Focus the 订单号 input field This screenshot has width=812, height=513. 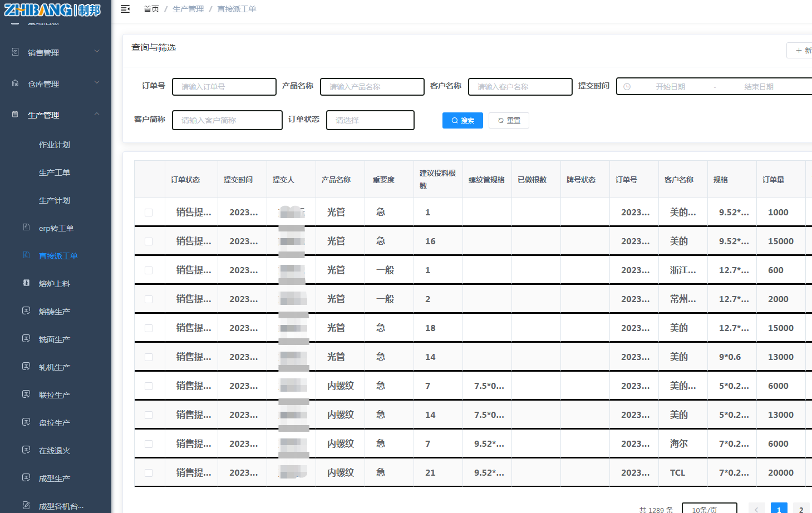tap(224, 87)
